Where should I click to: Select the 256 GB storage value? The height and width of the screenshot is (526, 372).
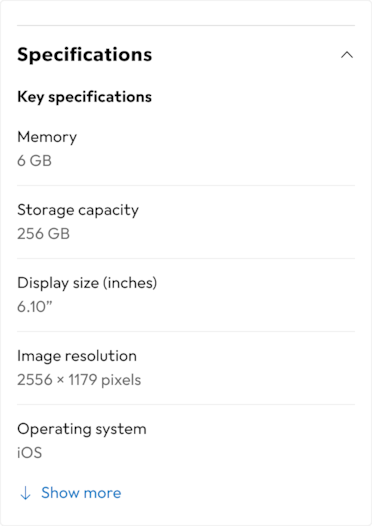tap(43, 234)
